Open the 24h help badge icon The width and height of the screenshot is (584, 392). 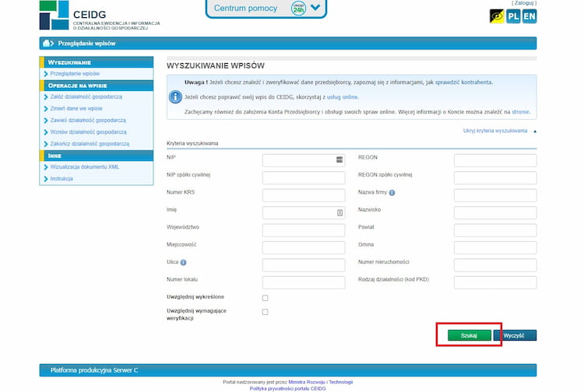[x=298, y=9]
